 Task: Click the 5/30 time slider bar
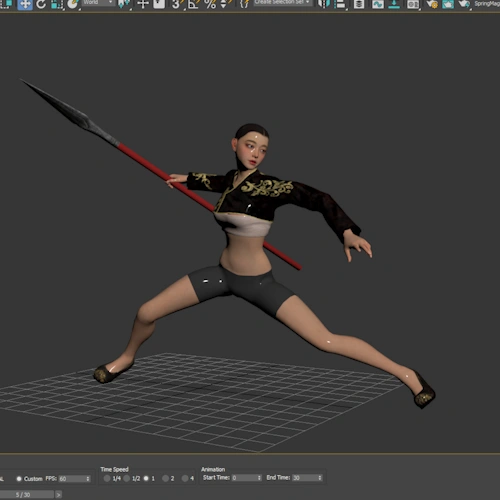pos(27,495)
